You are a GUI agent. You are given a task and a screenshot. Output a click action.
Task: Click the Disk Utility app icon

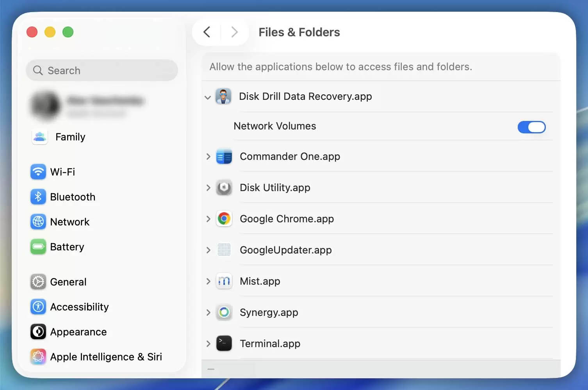[224, 188]
